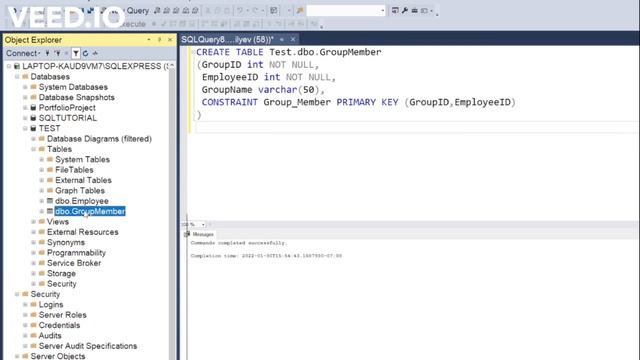
Task: Click the first query-type icon after New Query
Action: 157,11
